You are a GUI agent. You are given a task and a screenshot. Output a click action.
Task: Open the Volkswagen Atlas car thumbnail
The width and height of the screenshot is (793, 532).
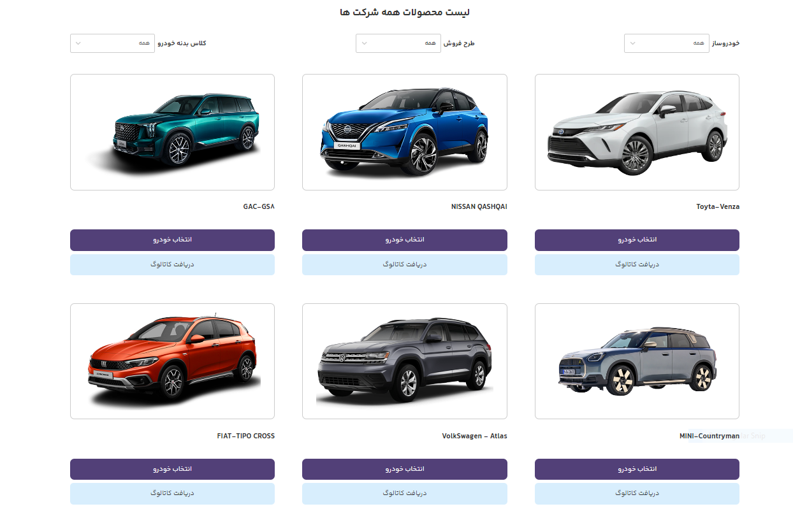click(x=405, y=361)
